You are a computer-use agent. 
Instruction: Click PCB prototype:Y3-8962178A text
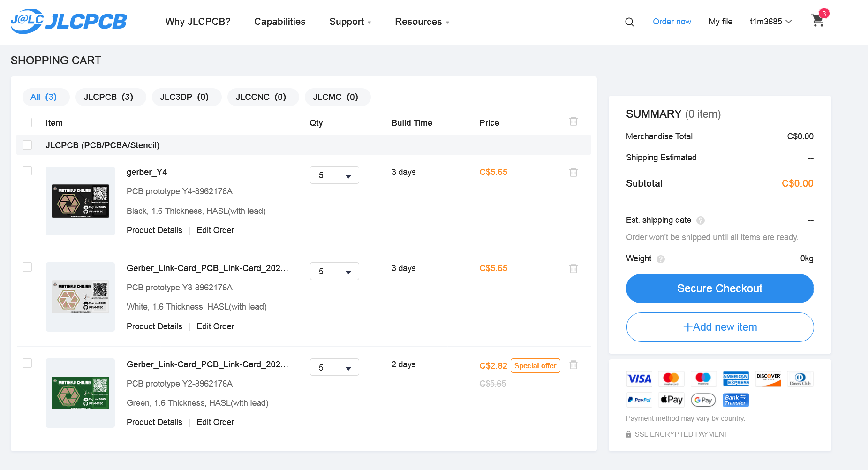coord(180,288)
